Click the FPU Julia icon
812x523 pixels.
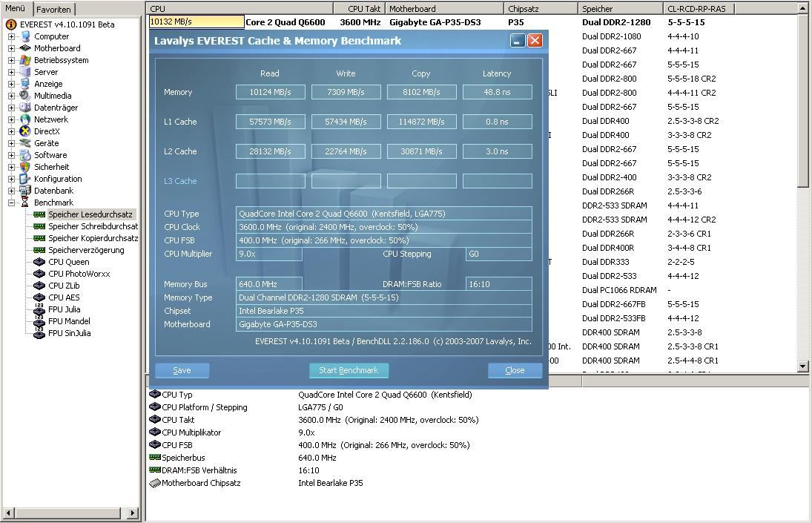click(39, 309)
